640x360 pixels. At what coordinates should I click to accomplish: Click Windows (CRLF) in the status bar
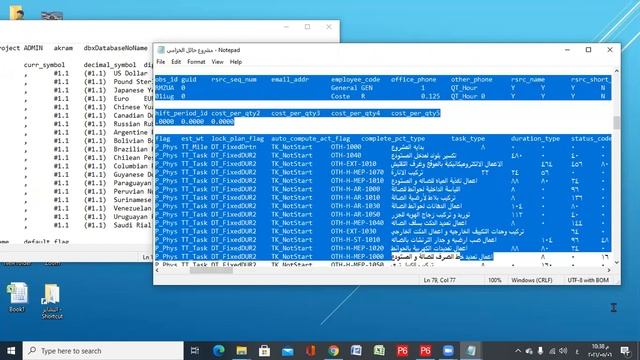tap(532, 280)
